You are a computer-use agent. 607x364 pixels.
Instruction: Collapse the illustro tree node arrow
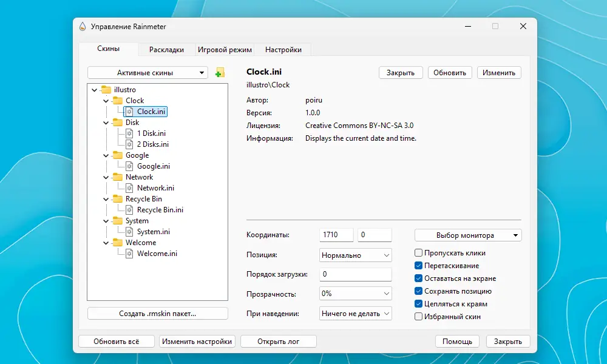coord(95,90)
